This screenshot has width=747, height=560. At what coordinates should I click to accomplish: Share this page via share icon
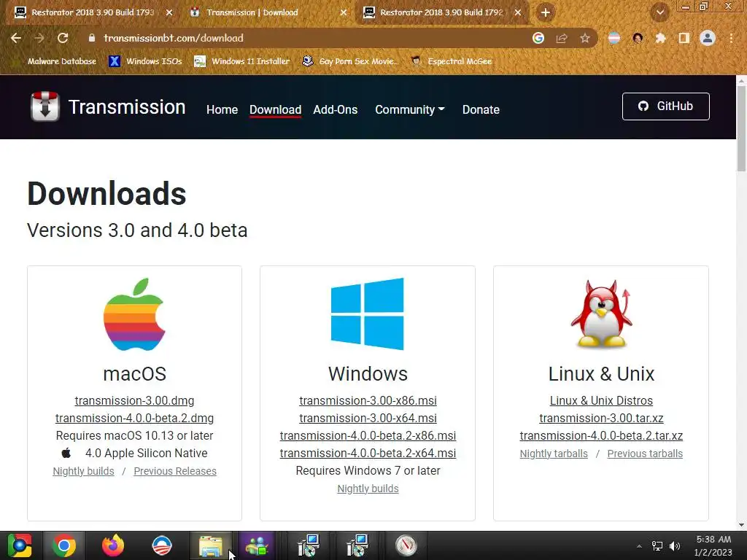(x=562, y=38)
